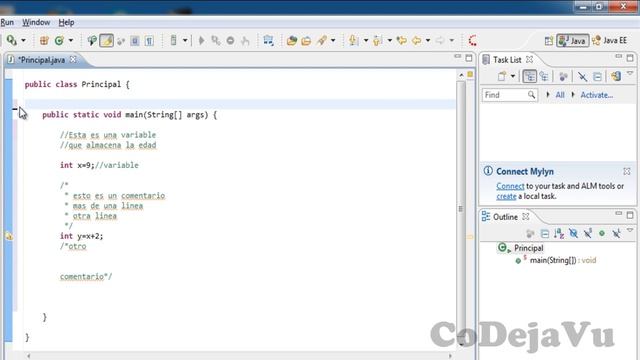
Task: Click the warning marker beside int y=x+2
Action: [x=9, y=236]
